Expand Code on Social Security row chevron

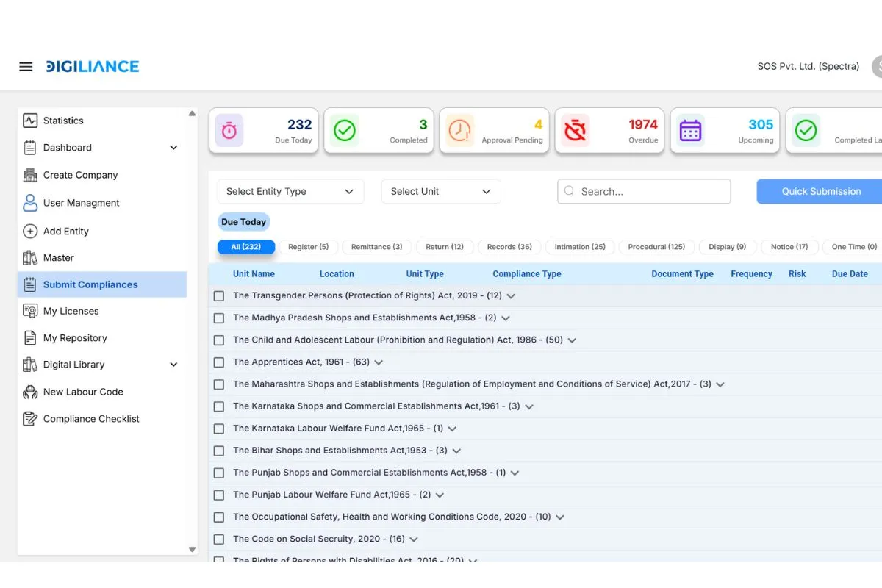point(414,539)
